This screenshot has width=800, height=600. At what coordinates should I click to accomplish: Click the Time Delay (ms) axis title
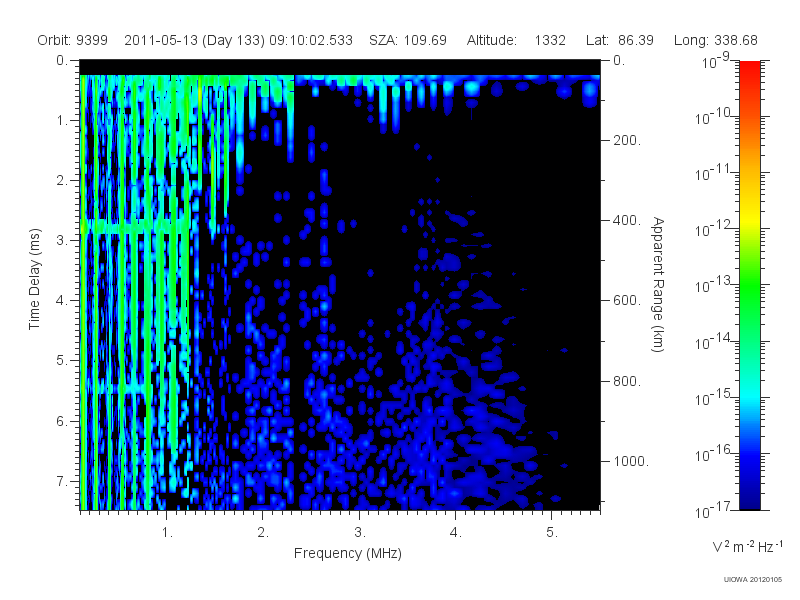pyautogui.click(x=34, y=279)
